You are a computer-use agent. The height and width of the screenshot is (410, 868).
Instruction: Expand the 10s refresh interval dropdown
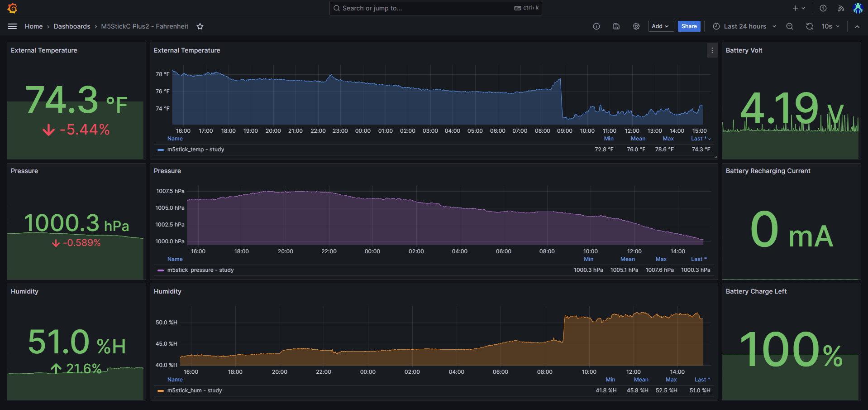830,26
